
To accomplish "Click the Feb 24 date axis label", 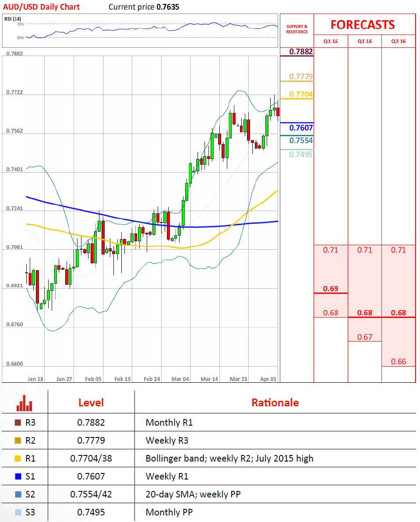I will coord(152,379).
